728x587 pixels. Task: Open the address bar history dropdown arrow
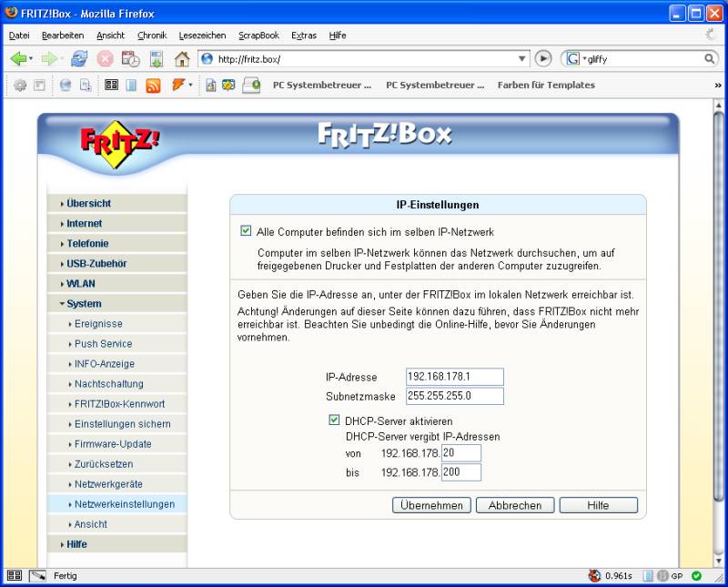coord(521,59)
